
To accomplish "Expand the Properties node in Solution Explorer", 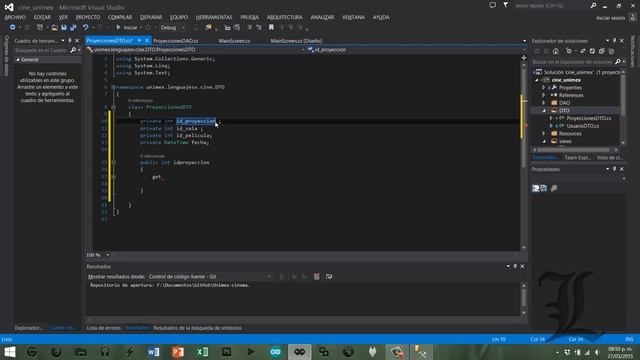I will (544, 88).
